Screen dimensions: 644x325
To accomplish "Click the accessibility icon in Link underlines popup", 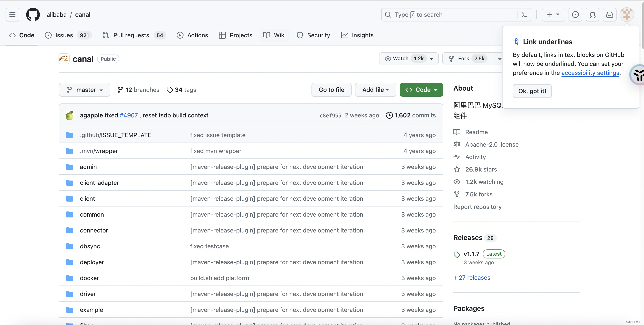I will [x=516, y=42].
